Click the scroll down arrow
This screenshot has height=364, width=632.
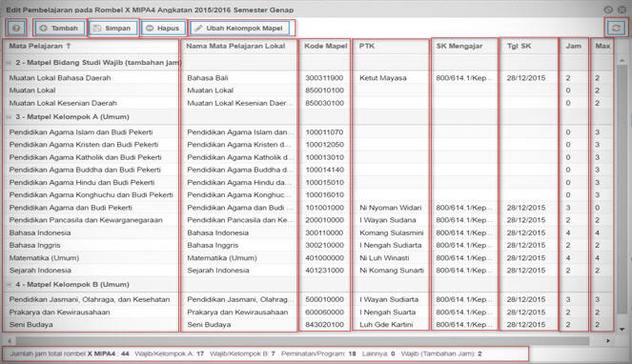point(622,330)
